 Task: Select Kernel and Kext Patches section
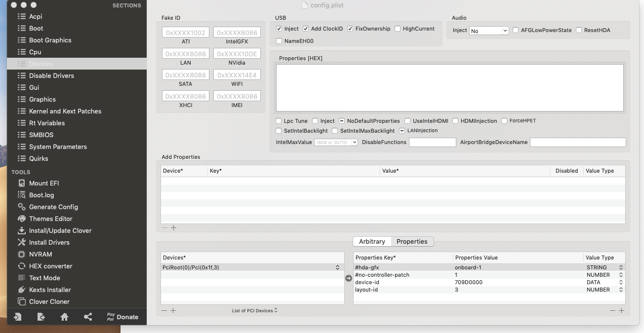coord(65,111)
